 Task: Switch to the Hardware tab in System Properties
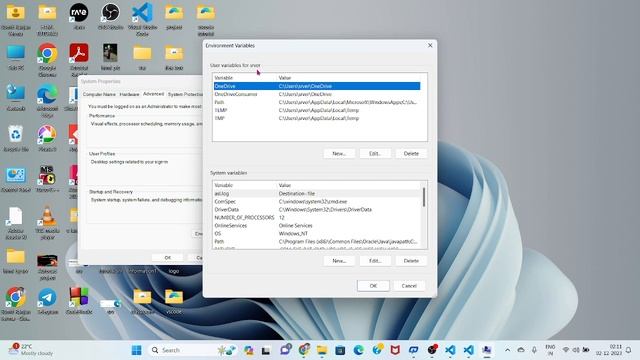point(129,94)
